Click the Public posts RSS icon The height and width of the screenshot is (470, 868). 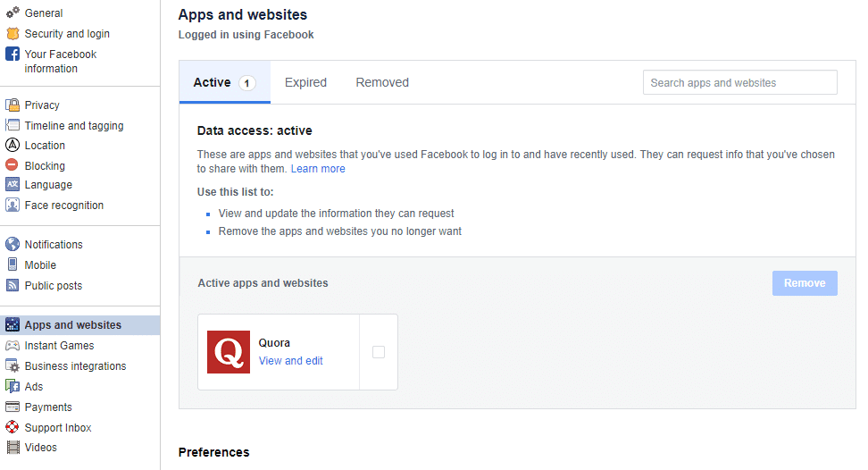pos(13,285)
